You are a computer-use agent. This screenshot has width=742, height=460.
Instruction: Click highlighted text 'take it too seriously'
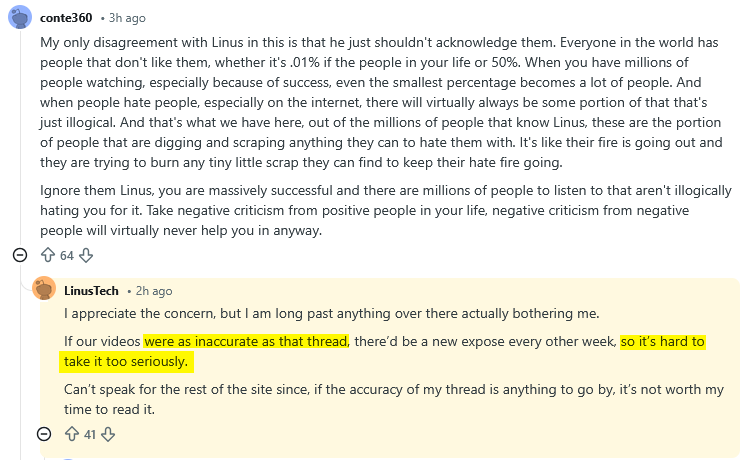pyautogui.click(x=125, y=362)
